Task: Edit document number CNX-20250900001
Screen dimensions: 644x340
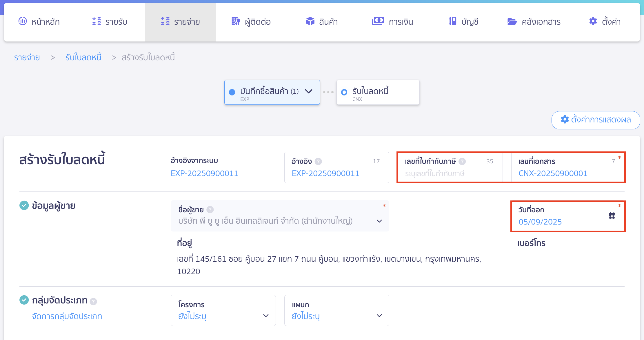Action: coord(568,167)
